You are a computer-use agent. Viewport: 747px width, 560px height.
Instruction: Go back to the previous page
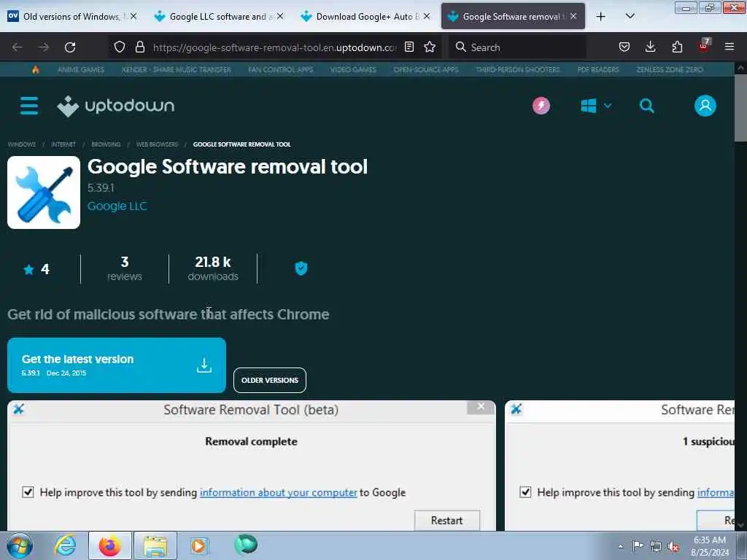pos(18,47)
